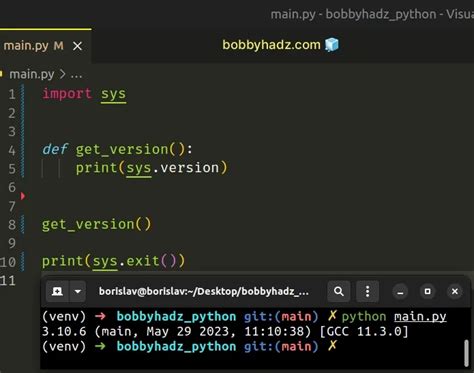The height and width of the screenshot is (373, 474).
Task: Click 'def' keyword on line 4
Action: click(x=55, y=149)
